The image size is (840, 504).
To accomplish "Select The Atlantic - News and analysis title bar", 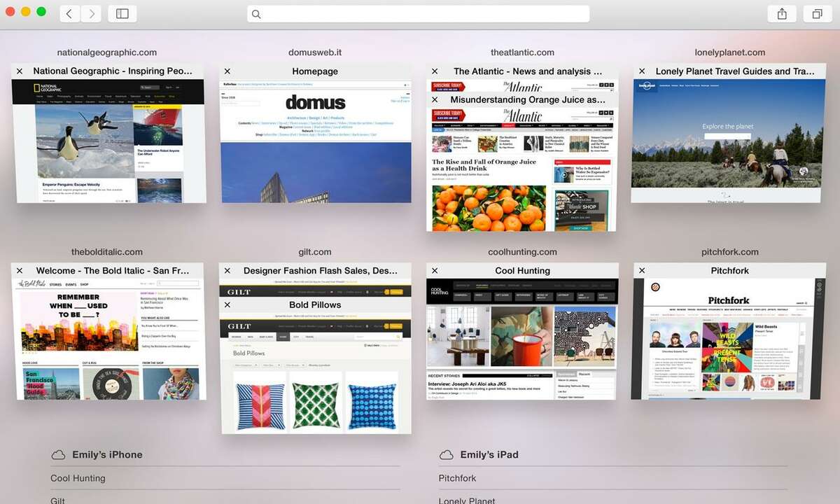I will pos(522,71).
